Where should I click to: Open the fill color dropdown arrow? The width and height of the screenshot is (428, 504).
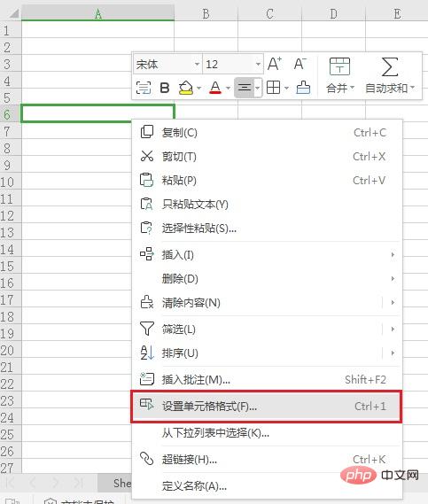199,88
